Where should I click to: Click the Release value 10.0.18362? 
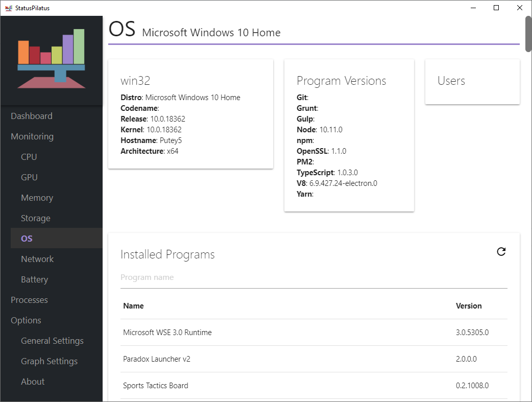click(x=167, y=119)
